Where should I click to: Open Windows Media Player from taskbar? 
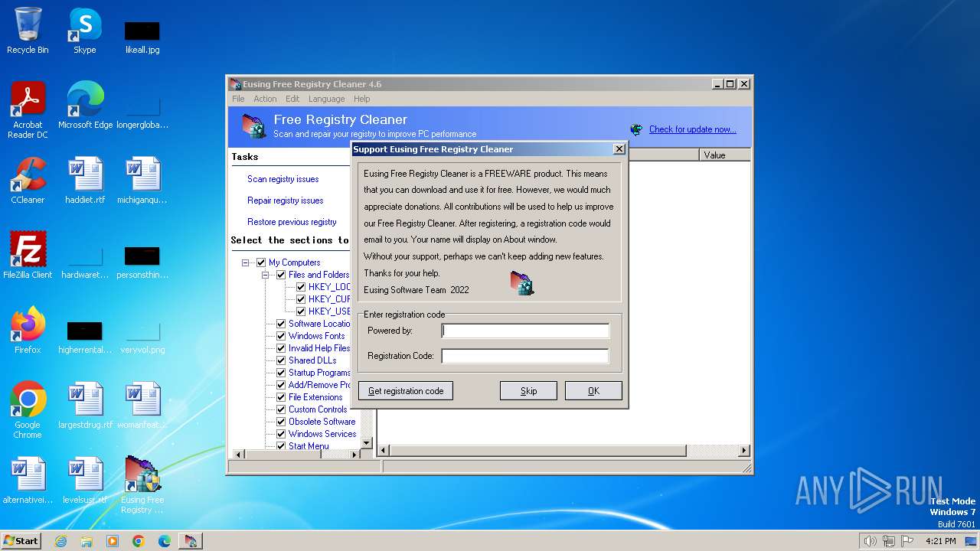113,541
